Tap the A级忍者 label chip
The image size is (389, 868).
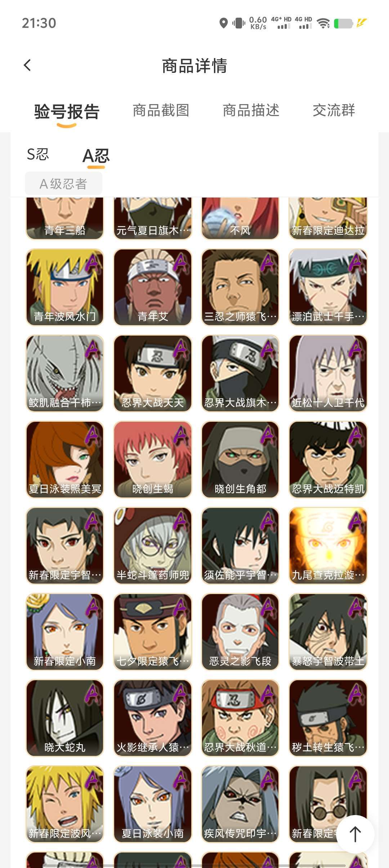[63, 184]
